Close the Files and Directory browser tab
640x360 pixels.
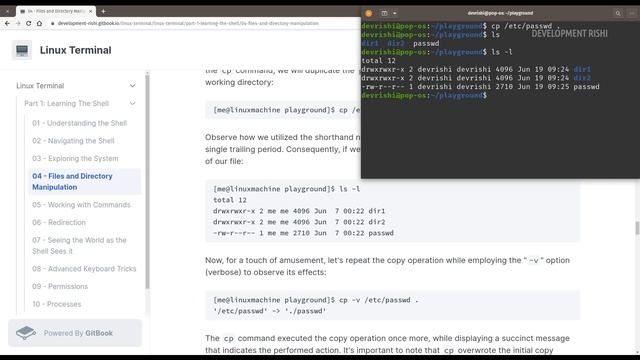click(91, 11)
